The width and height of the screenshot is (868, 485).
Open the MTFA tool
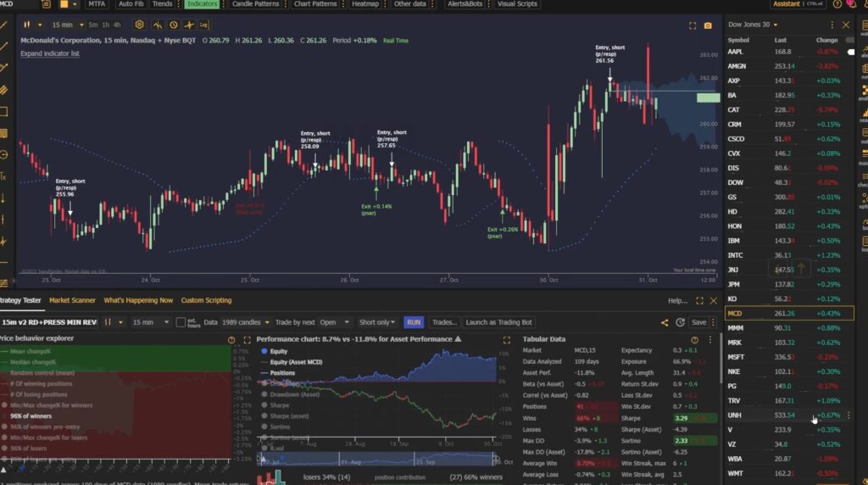pos(97,4)
